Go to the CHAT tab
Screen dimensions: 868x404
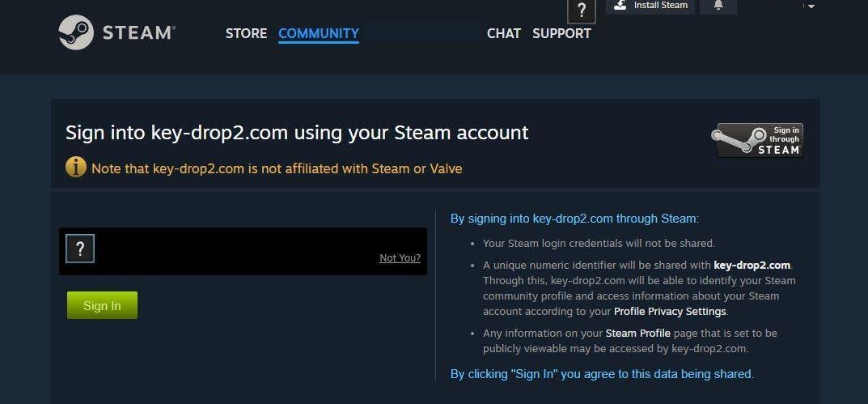click(x=504, y=33)
